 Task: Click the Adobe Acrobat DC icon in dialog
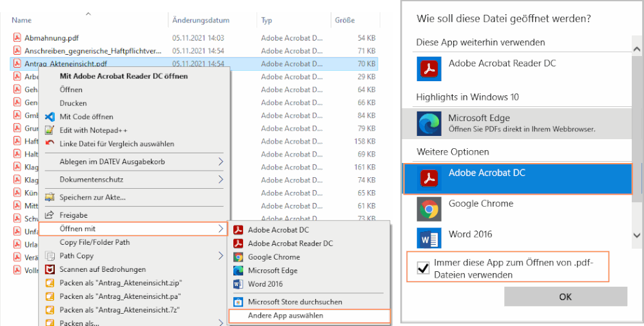(x=429, y=178)
